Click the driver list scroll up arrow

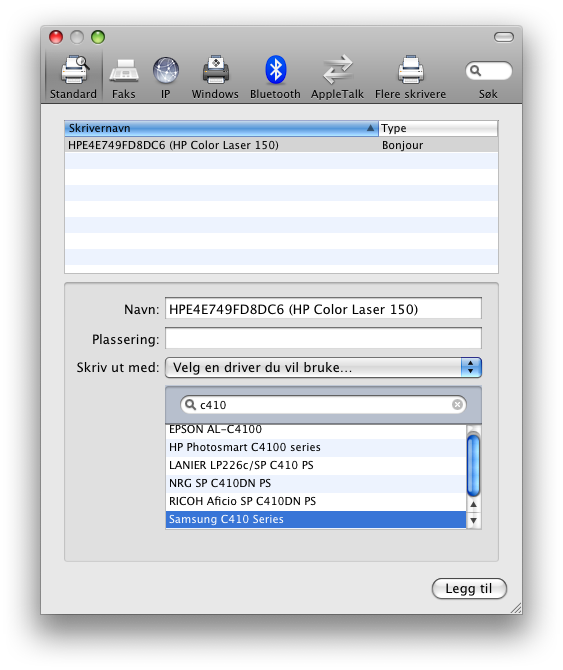coord(473,505)
